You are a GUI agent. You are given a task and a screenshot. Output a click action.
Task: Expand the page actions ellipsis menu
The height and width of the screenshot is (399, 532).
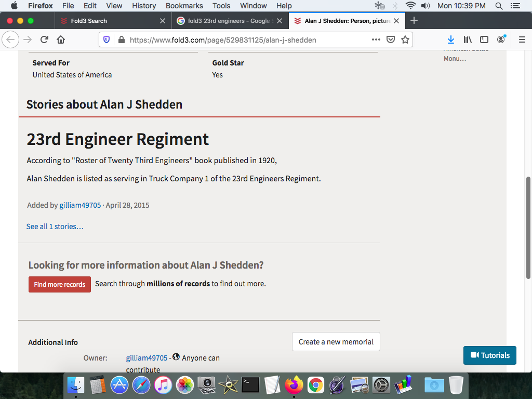376,39
